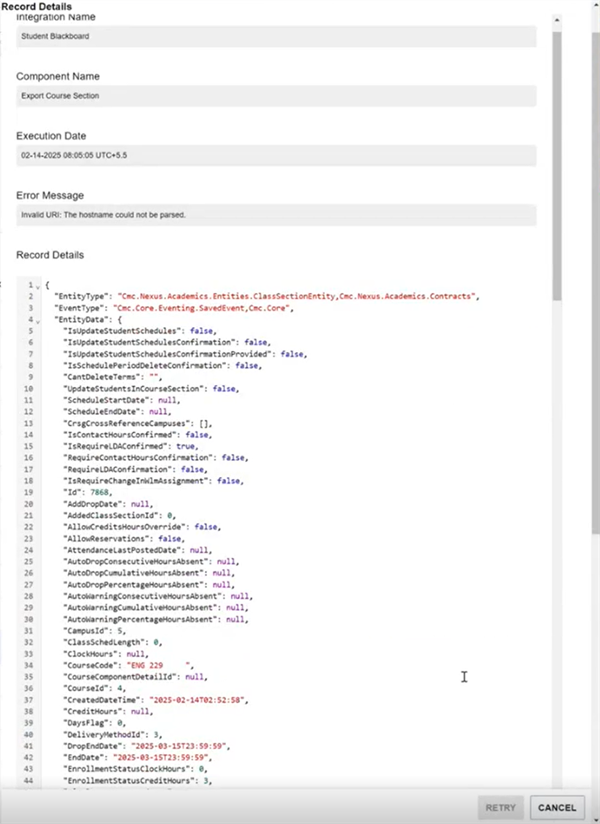Click "IsUpdateStudentSchedules" on line 5

(122, 331)
